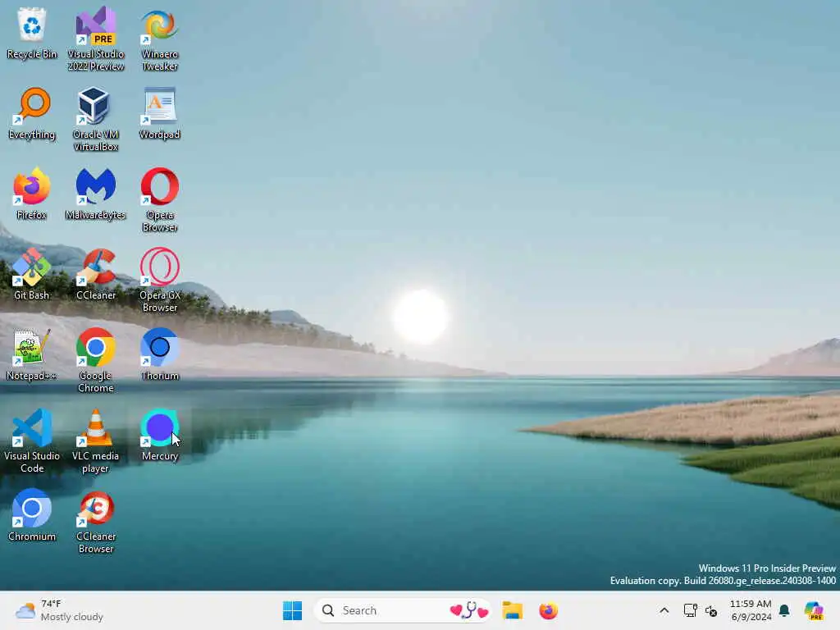Open Oracle VM VirtualBox shortcut
This screenshot has height=630, width=840.
(95, 120)
